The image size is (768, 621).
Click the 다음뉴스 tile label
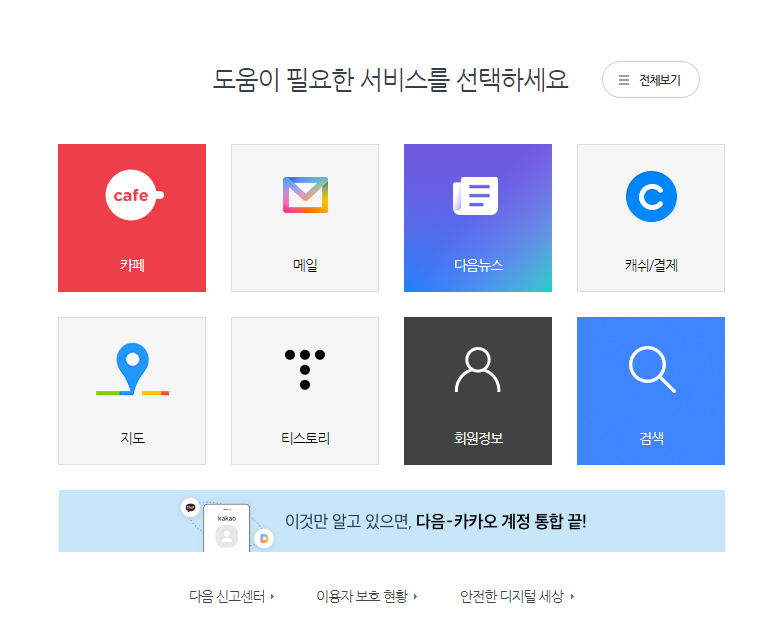[478, 265]
